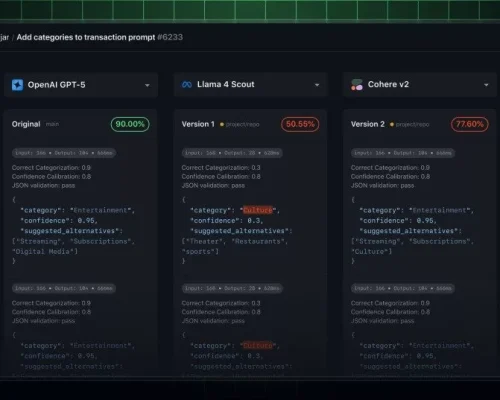Click the project/repo label beside Version 2
Image resolution: width=500 pixels, height=400 pixels.
[x=412, y=124]
